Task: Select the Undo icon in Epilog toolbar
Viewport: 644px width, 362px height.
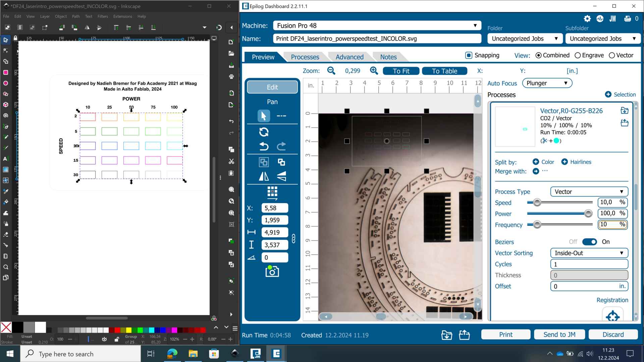Action: point(264,146)
